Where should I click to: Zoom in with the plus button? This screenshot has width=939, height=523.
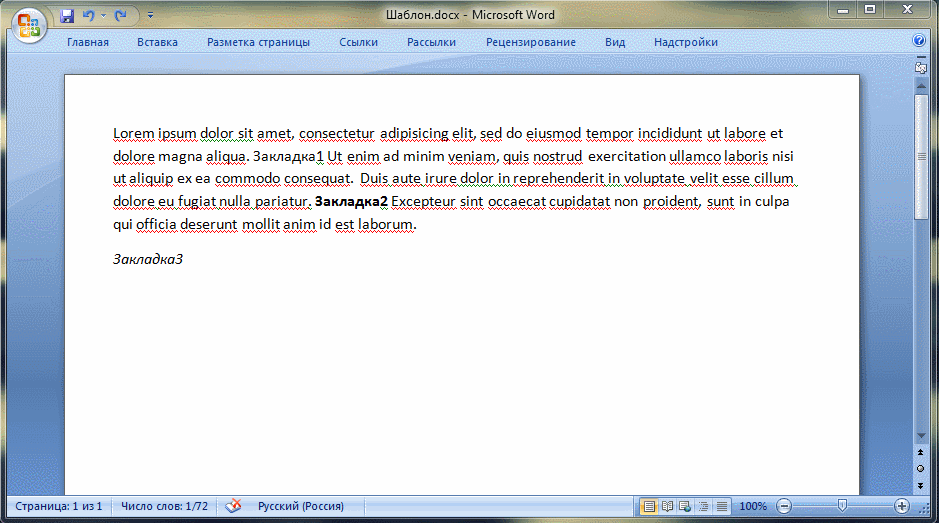click(902, 506)
